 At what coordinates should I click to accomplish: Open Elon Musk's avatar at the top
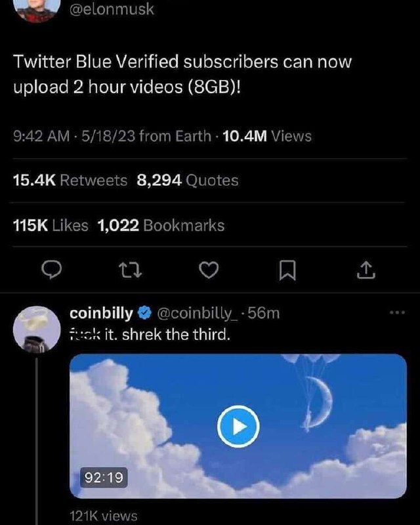pos(33,8)
